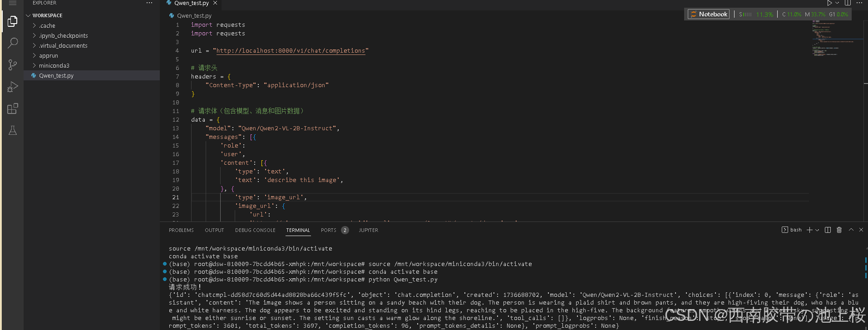Screen dimensions: 868x330
Task: Kill terminal with trash icon
Action: point(839,230)
